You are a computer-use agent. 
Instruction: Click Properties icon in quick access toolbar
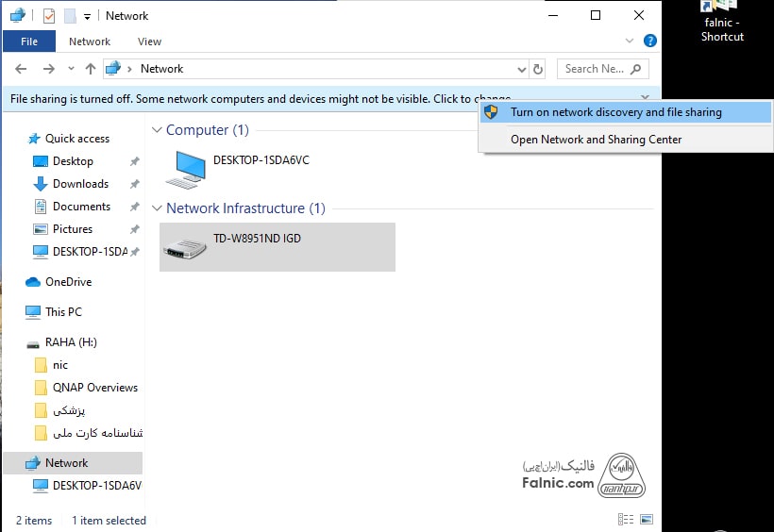(x=49, y=16)
